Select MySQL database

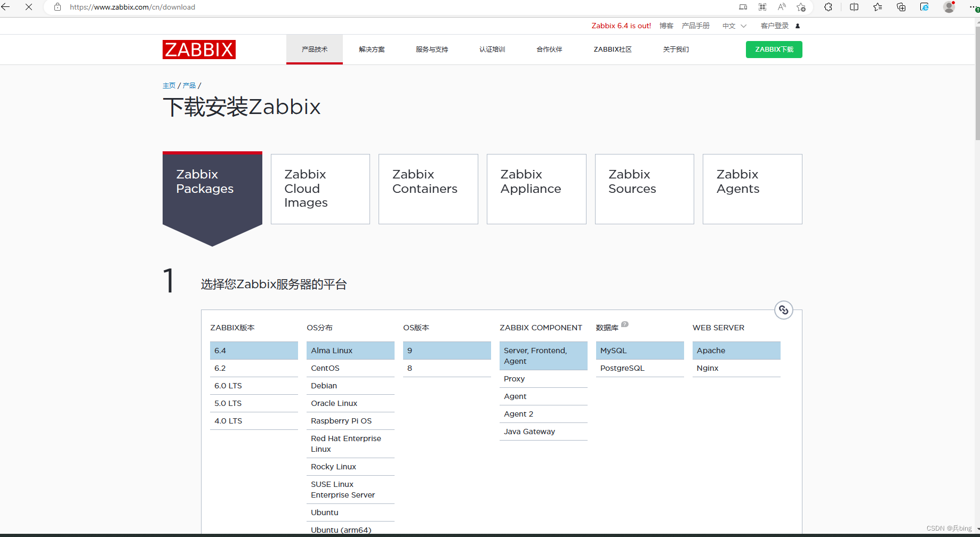(640, 351)
